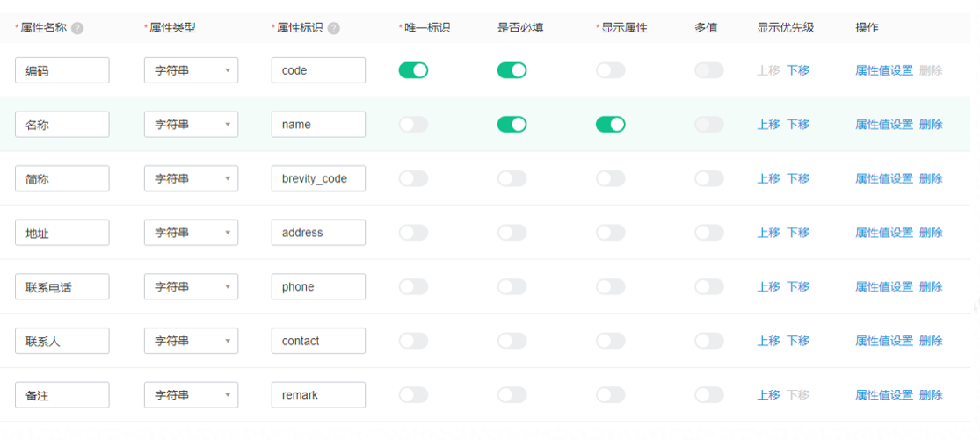The height and width of the screenshot is (440, 980).
Task: Click help icon beside 属性标识 header
Action: (x=334, y=28)
